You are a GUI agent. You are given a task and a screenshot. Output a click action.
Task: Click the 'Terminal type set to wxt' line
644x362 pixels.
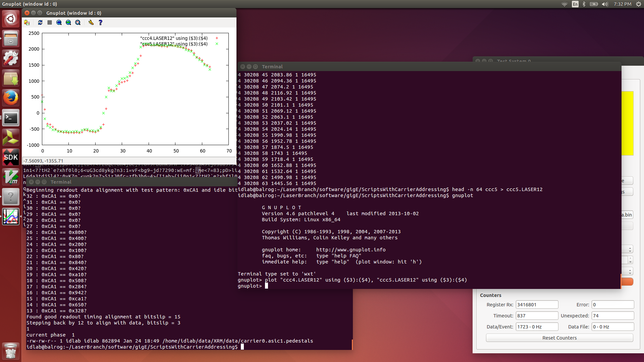tap(277, 274)
